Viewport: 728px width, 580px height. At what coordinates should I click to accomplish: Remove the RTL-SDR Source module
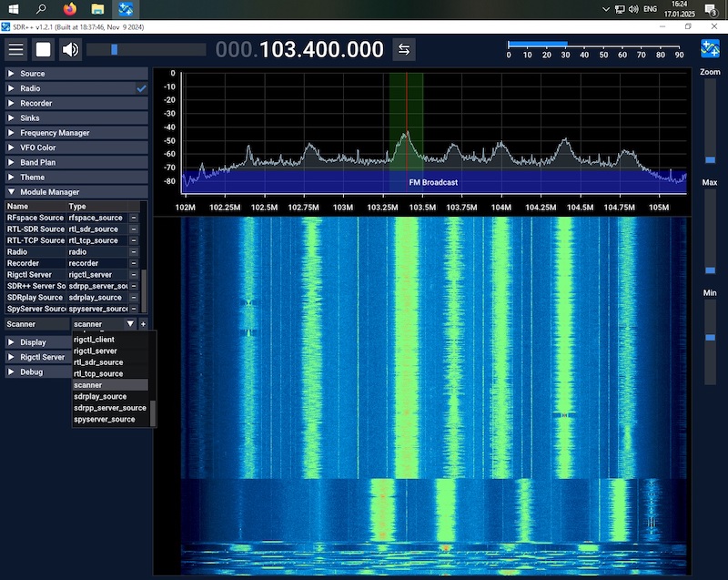click(134, 229)
